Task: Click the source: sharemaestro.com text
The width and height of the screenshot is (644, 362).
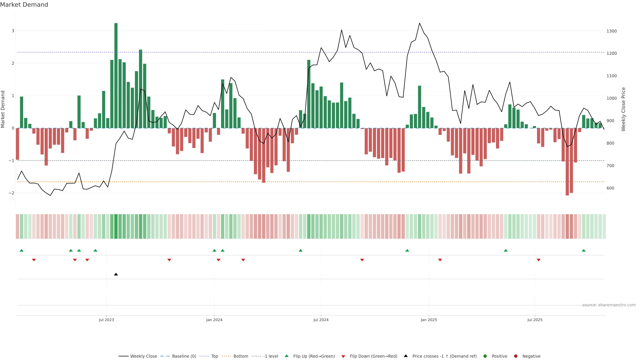Action: coord(609,305)
